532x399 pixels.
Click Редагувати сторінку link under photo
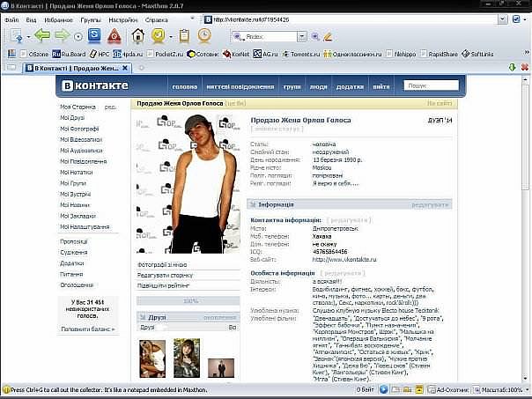165,275
